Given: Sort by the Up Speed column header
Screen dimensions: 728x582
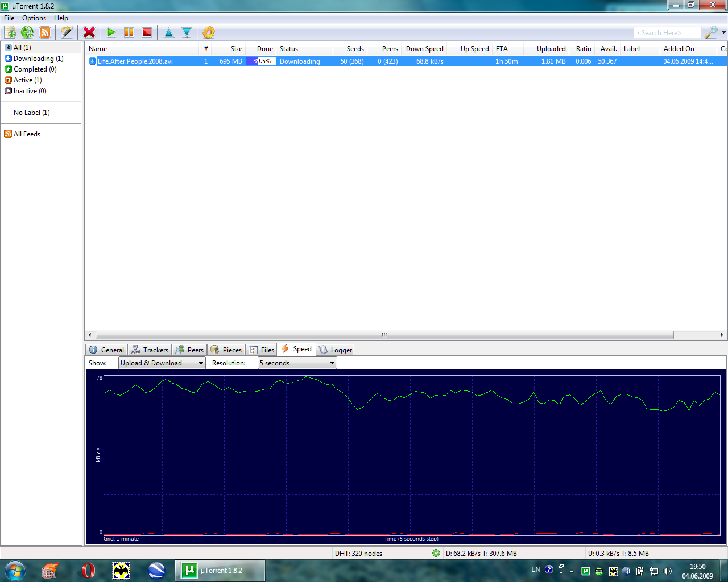Looking at the screenshot, I should coord(469,49).
